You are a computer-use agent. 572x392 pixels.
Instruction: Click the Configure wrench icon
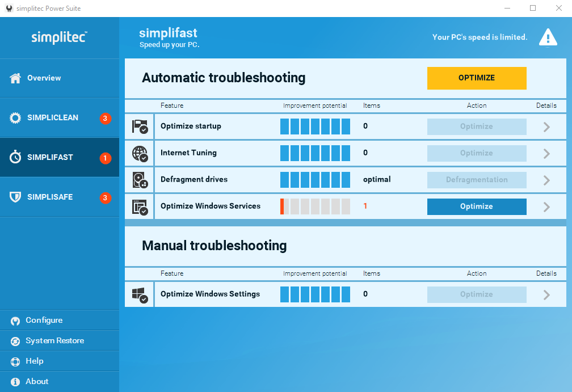15,321
